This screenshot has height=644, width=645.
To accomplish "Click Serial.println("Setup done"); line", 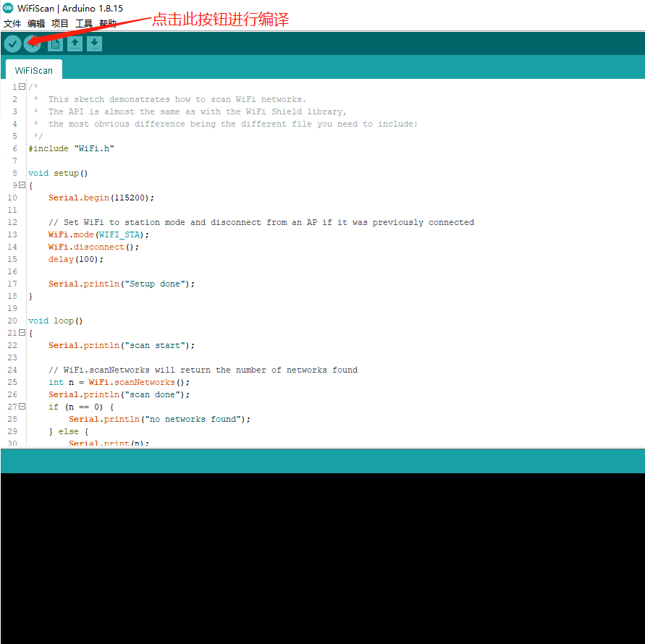I will [122, 284].
